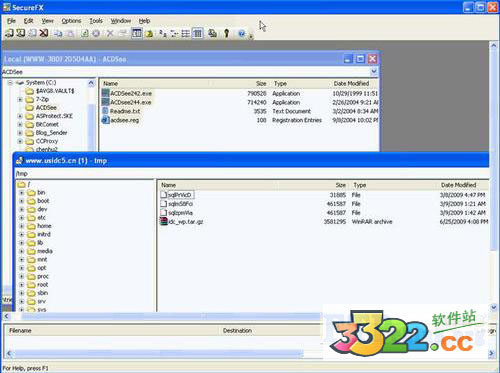This screenshot has width=500, height=373.
Task: Expand the 7-Zip folder in local tree
Action: [20, 99]
